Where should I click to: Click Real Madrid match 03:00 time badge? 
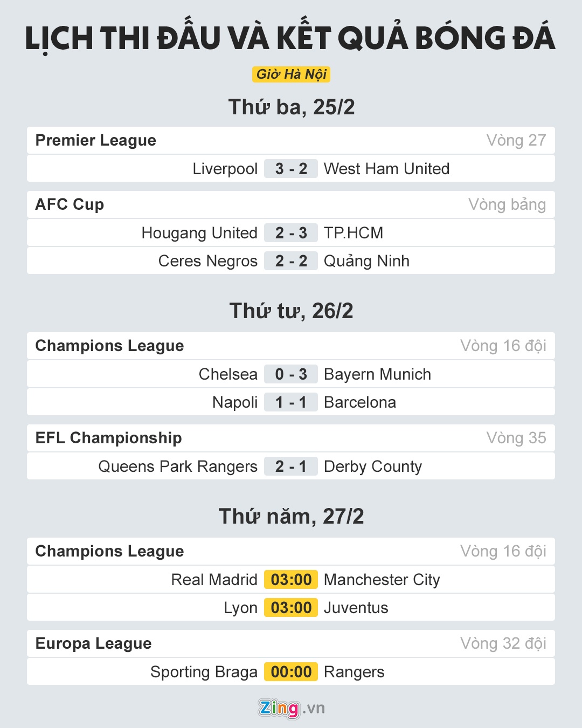(x=291, y=580)
